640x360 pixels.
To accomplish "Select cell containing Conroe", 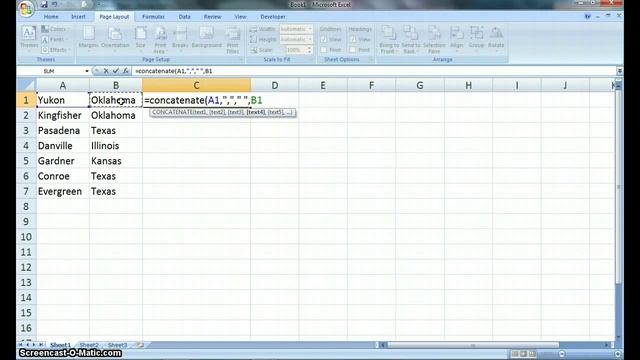I will 63,176.
